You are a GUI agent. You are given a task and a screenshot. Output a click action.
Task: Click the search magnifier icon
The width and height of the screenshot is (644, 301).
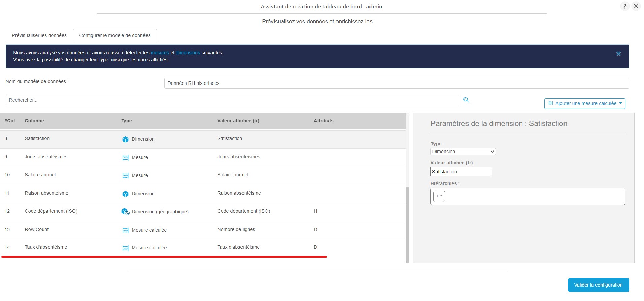466,100
